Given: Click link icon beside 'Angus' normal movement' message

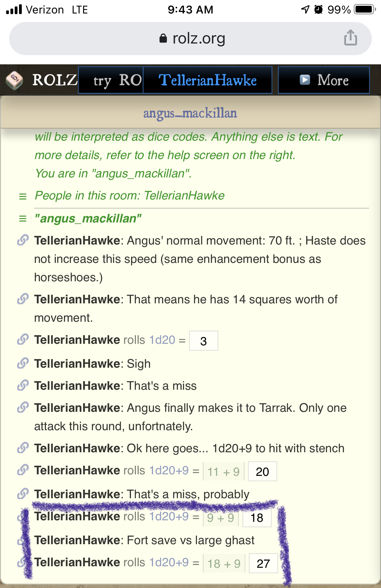Looking at the screenshot, I should pyautogui.click(x=23, y=240).
